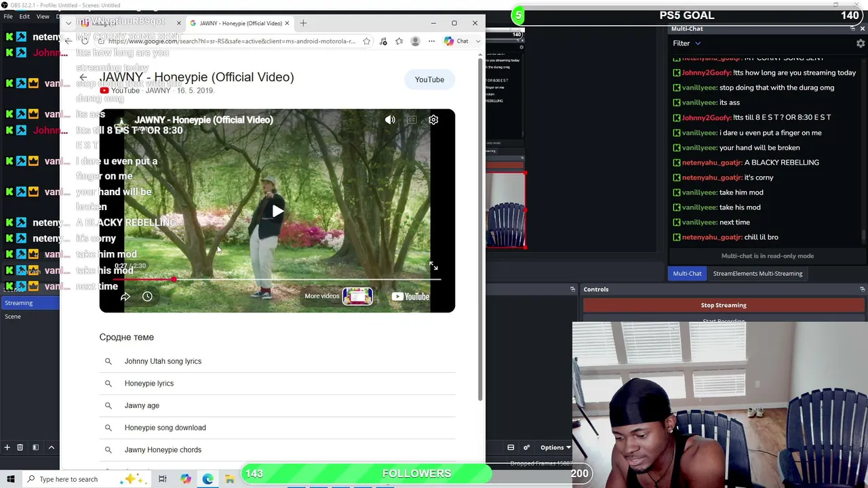Go back using the browser back arrow

(x=68, y=41)
